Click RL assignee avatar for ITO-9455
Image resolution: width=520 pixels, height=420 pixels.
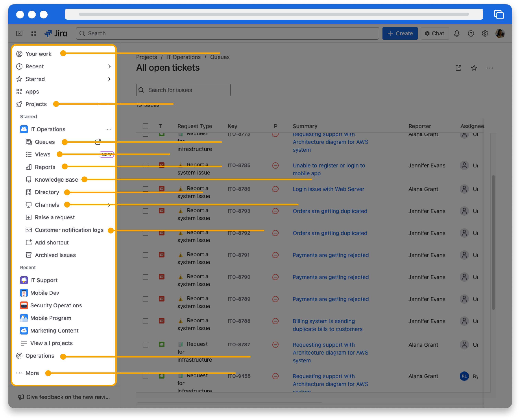(464, 376)
